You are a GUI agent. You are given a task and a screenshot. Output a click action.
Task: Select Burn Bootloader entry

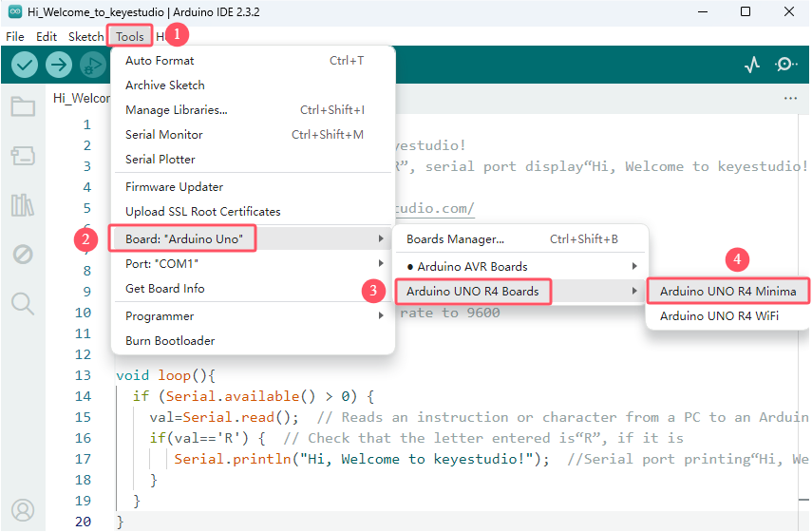tap(253, 341)
